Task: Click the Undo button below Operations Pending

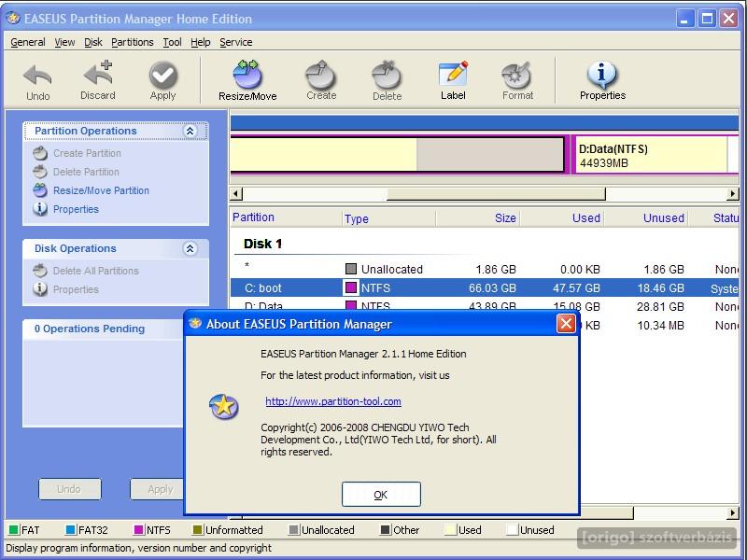Action: click(69, 489)
